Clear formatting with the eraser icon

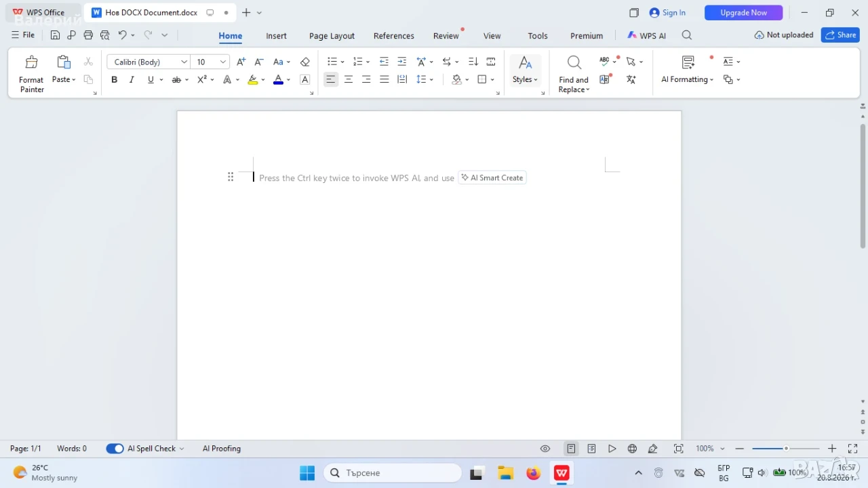[x=304, y=62]
